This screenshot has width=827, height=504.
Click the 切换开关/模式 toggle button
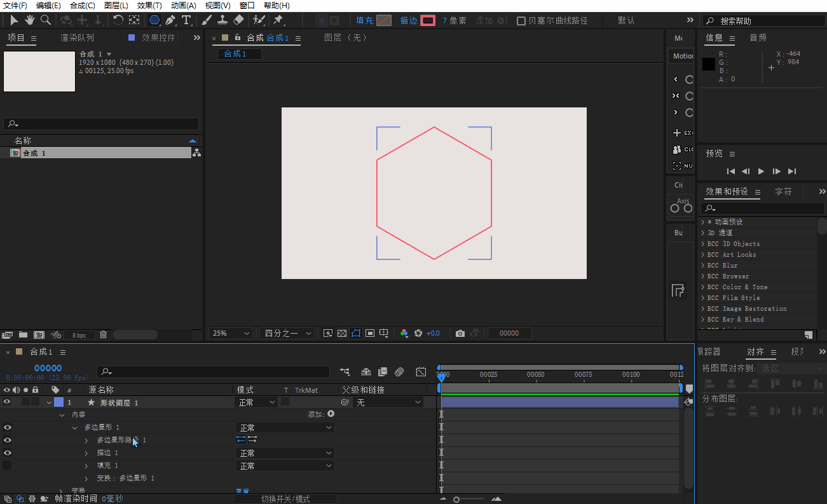285,499
